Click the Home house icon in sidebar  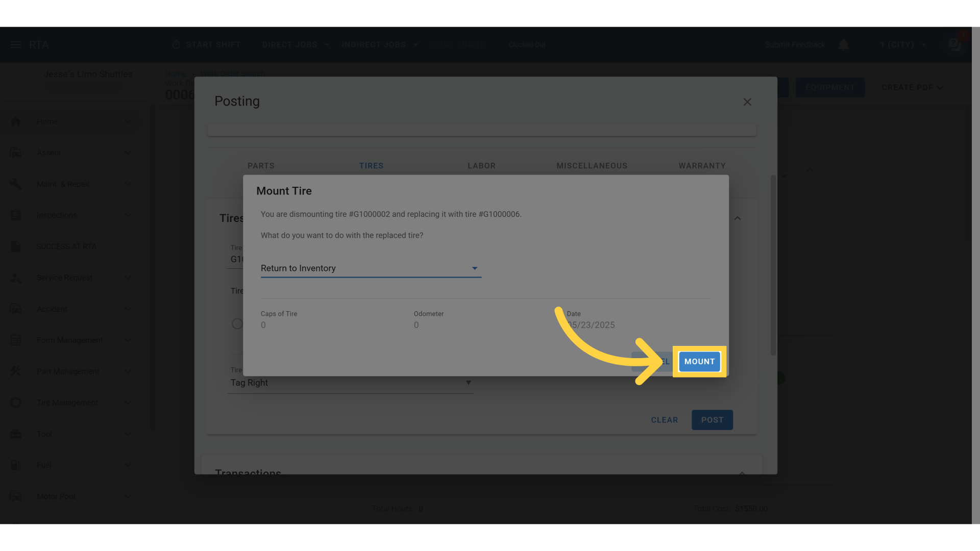point(16,121)
